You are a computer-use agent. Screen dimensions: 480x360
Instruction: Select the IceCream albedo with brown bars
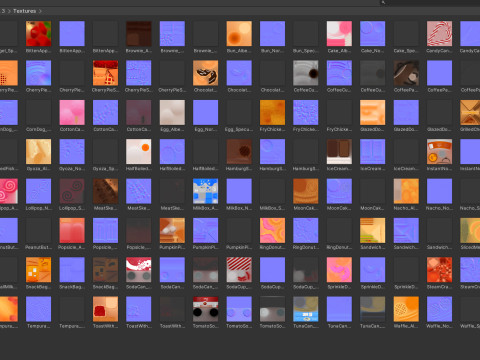(339, 152)
